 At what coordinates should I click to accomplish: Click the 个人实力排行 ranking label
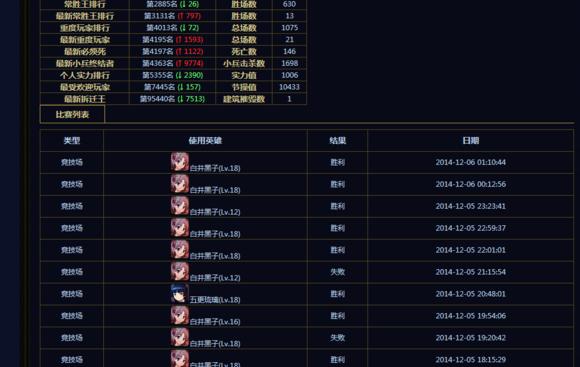click(x=85, y=75)
